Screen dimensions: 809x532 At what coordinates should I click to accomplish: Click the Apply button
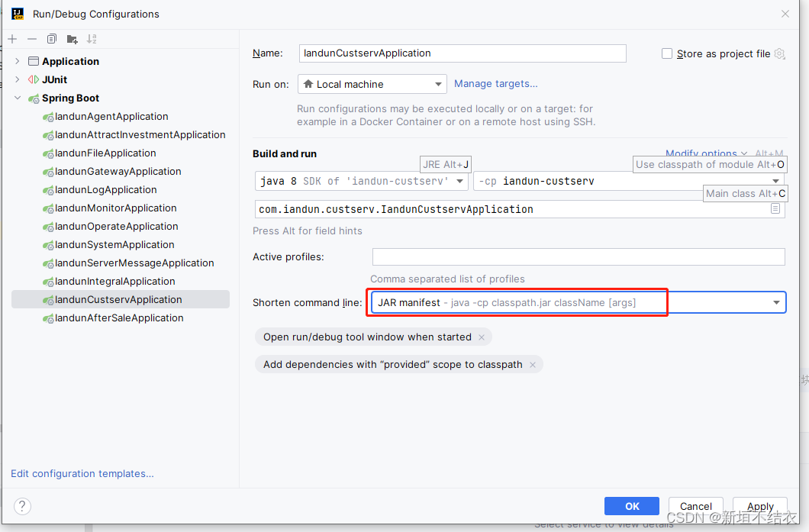point(760,506)
